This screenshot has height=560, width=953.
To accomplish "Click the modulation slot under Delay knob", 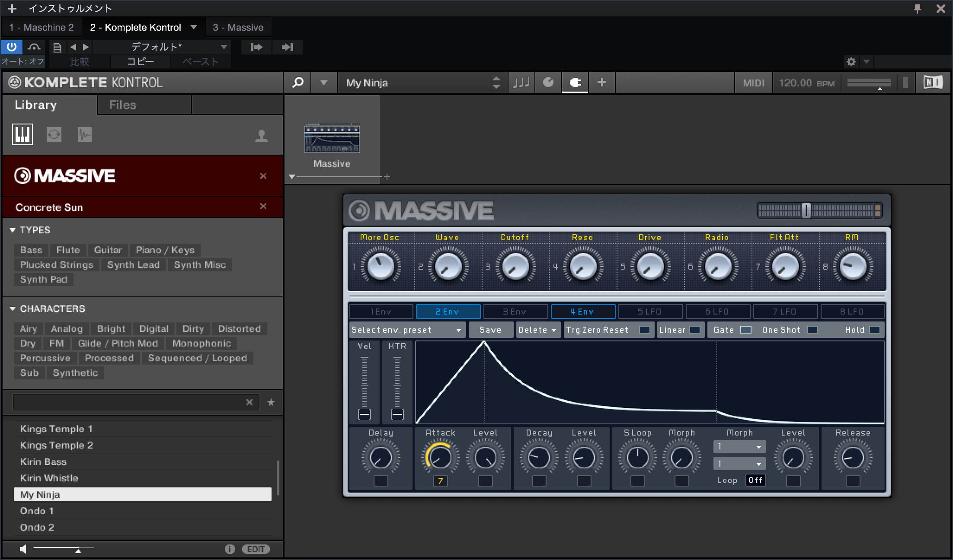I will [381, 480].
